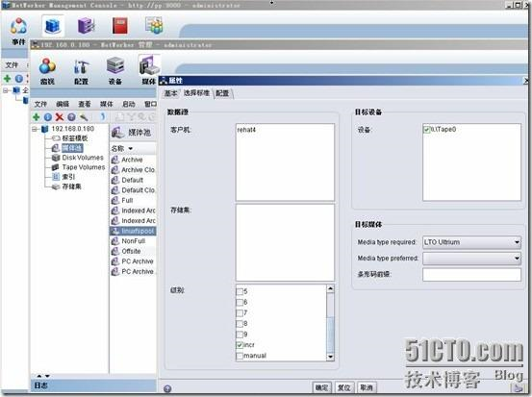The height and width of the screenshot is (397, 532).
Task: Open the 配置 (Configuration) toolbar icon
Action: click(81, 71)
